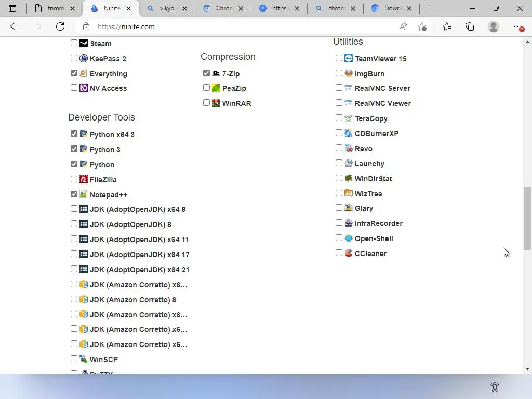
Task: Click the Revo uninstaller icon
Action: [x=349, y=148]
